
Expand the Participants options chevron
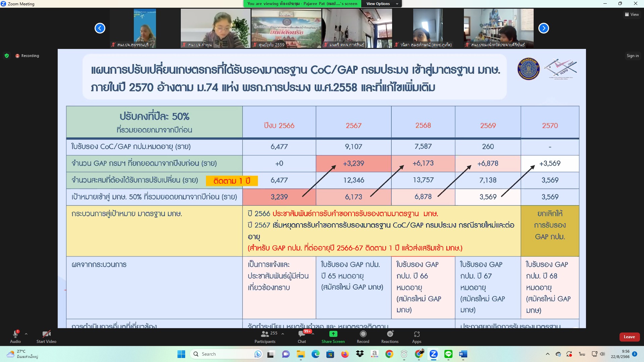point(283,334)
